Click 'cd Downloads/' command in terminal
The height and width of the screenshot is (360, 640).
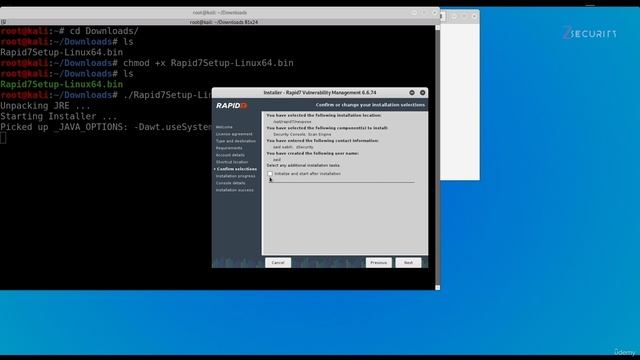pyautogui.click(x=104, y=31)
